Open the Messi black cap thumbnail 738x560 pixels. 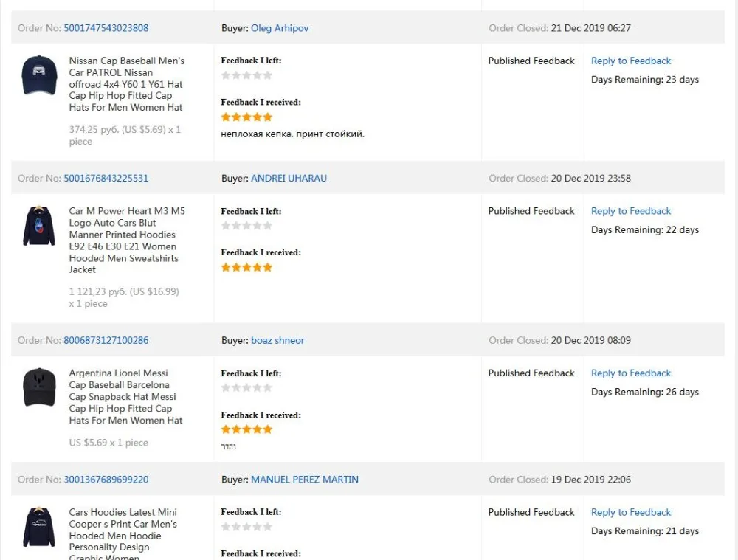[x=39, y=387]
